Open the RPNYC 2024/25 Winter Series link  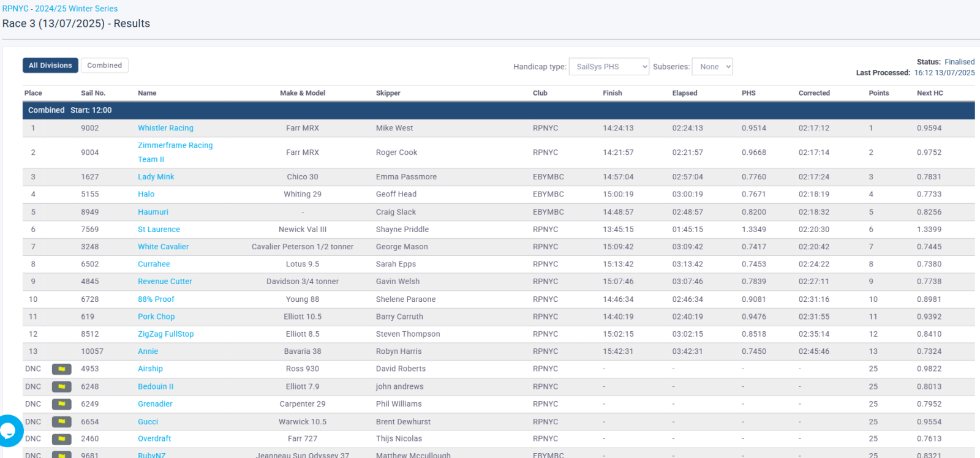point(60,9)
